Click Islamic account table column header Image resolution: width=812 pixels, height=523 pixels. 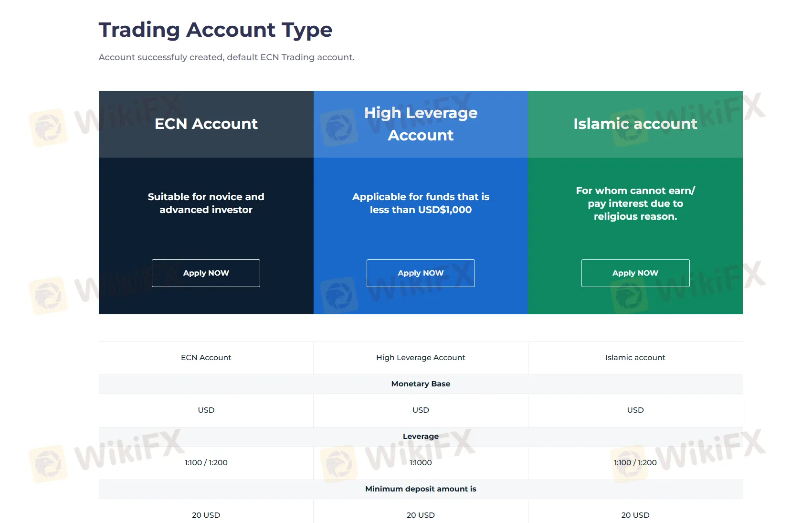point(635,358)
